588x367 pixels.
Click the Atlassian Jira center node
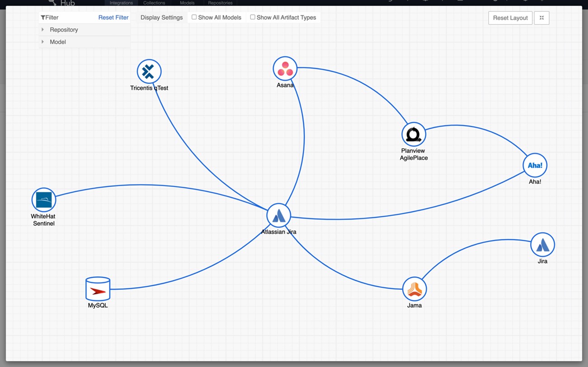pyautogui.click(x=278, y=215)
